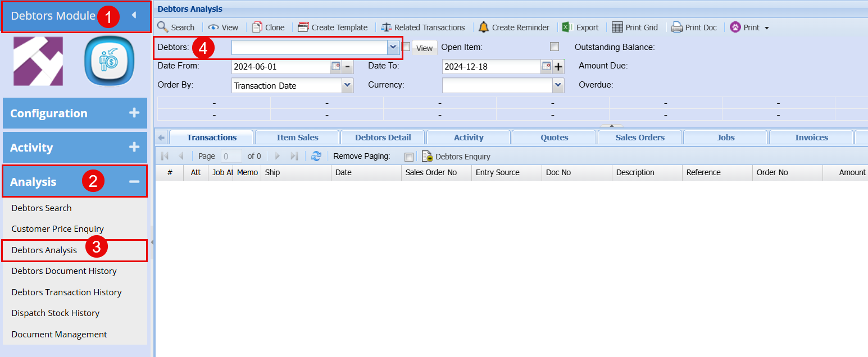Click the Search magnifier icon in toolbar

click(x=163, y=27)
